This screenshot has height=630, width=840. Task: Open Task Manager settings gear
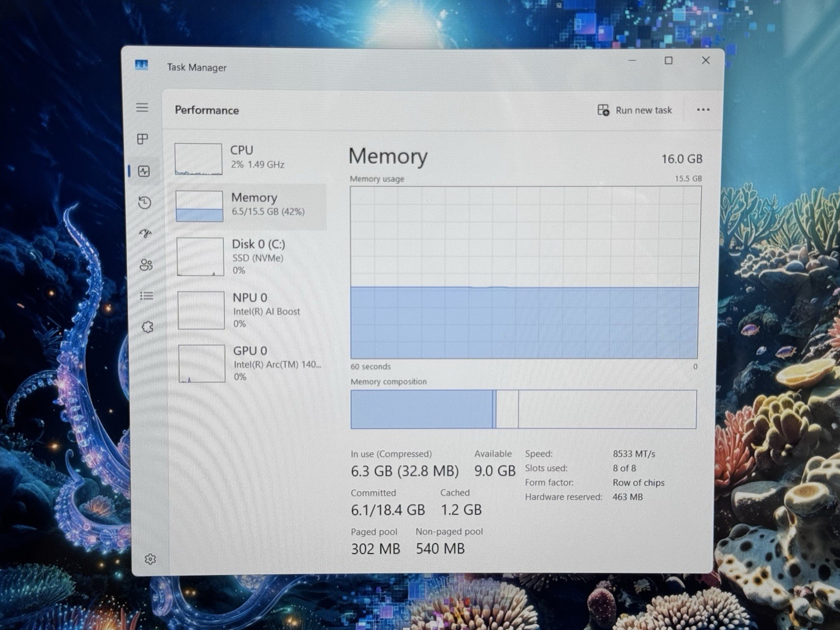pyautogui.click(x=150, y=559)
